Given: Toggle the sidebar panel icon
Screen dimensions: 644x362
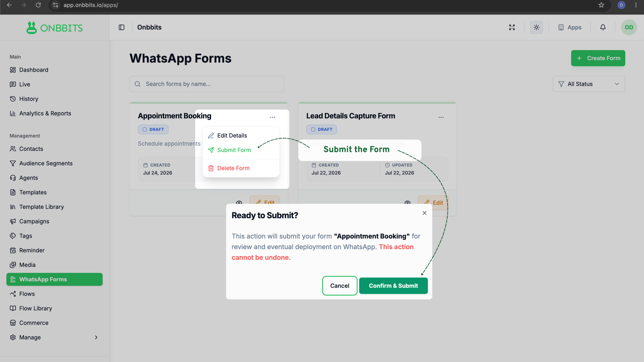Looking at the screenshot, I should [122, 27].
